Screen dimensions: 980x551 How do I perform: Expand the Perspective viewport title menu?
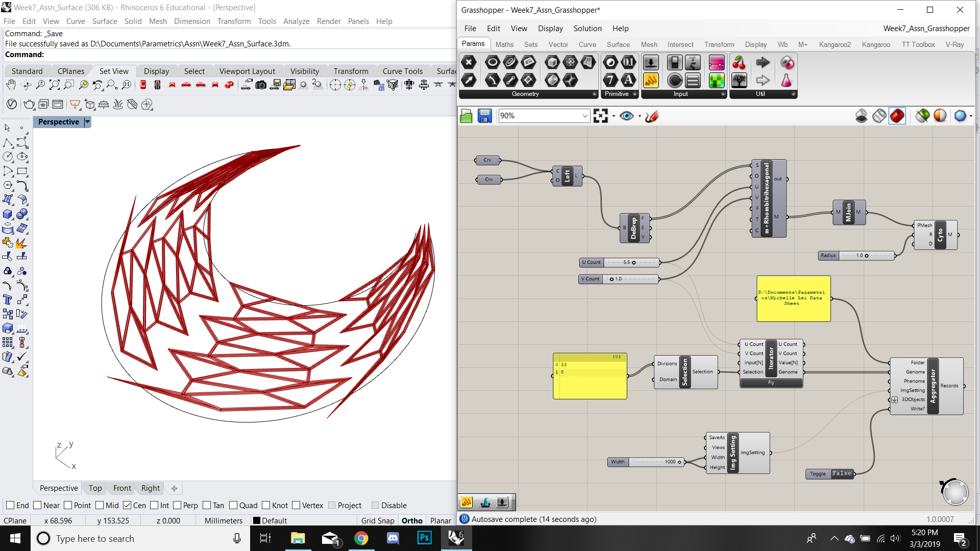tap(87, 122)
